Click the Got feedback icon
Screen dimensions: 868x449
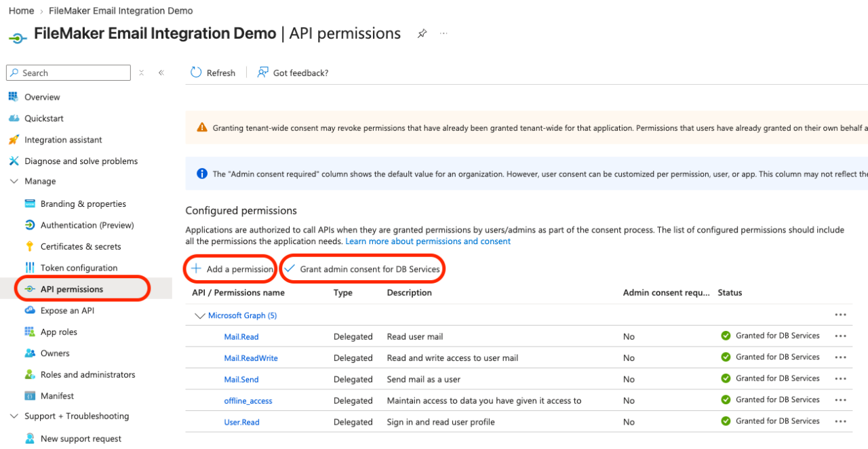[263, 73]
